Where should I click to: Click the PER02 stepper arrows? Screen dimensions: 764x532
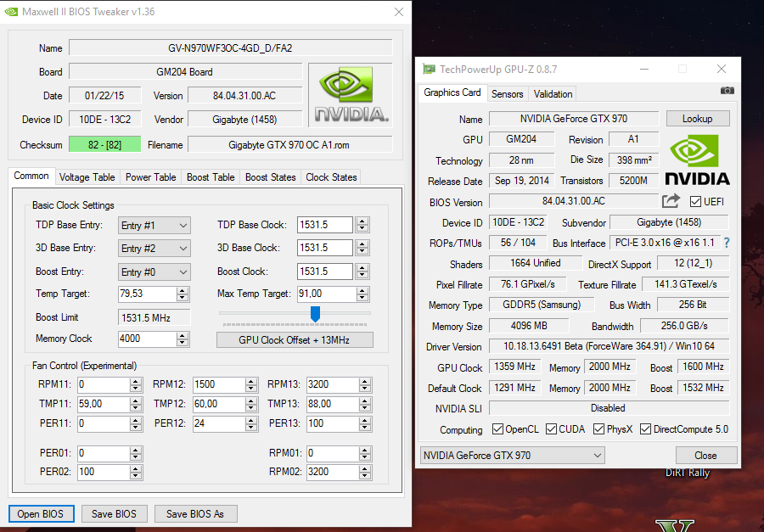tap(136, 472)
